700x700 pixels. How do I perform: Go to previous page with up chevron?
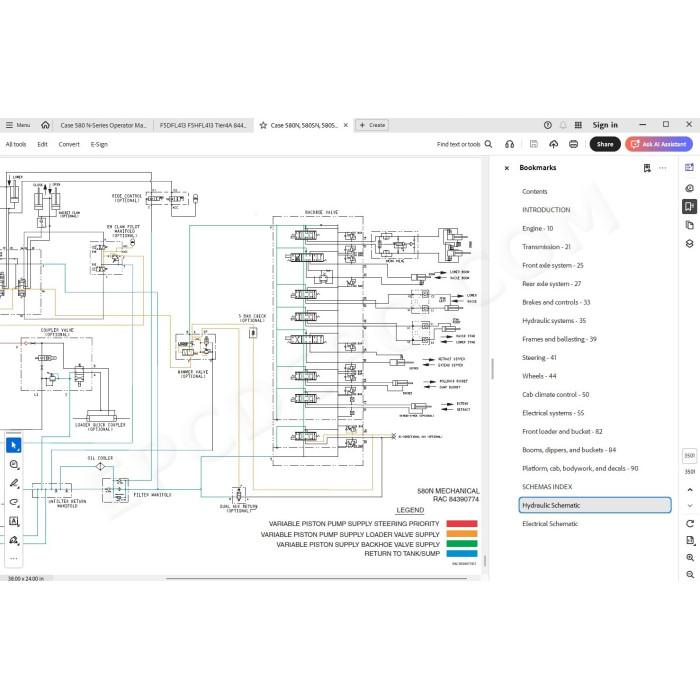pos(690,490)
